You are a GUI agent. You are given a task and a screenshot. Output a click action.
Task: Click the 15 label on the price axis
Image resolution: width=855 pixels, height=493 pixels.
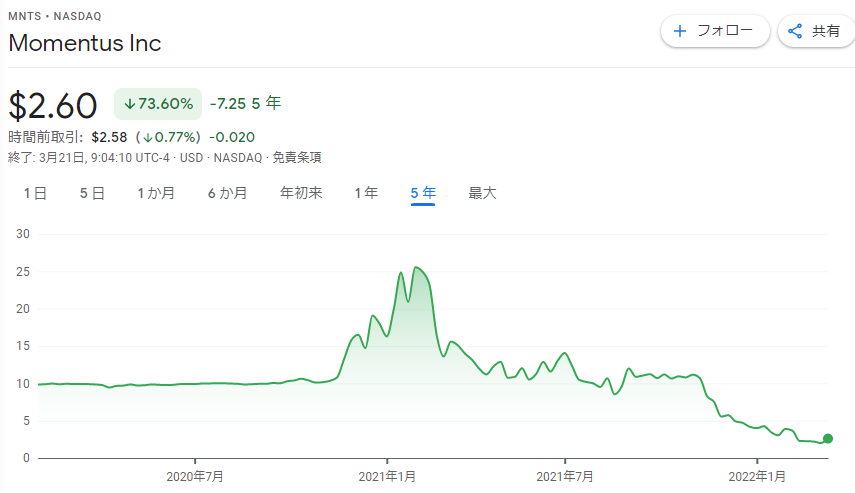[23, 346]
